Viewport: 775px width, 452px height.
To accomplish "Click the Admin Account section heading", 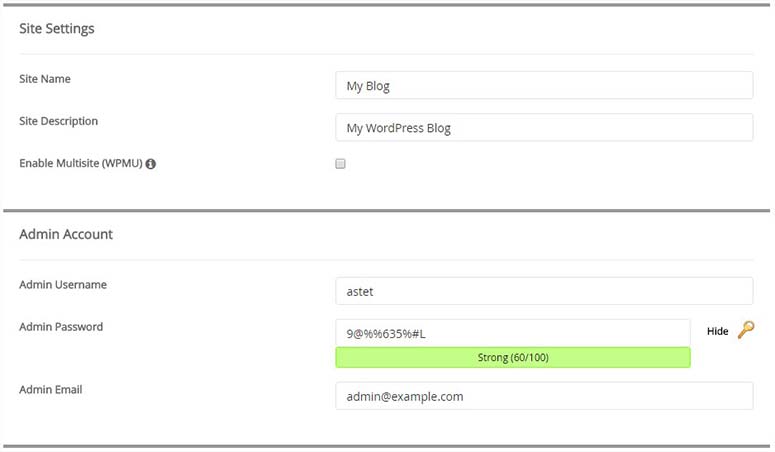I will 66,234.
